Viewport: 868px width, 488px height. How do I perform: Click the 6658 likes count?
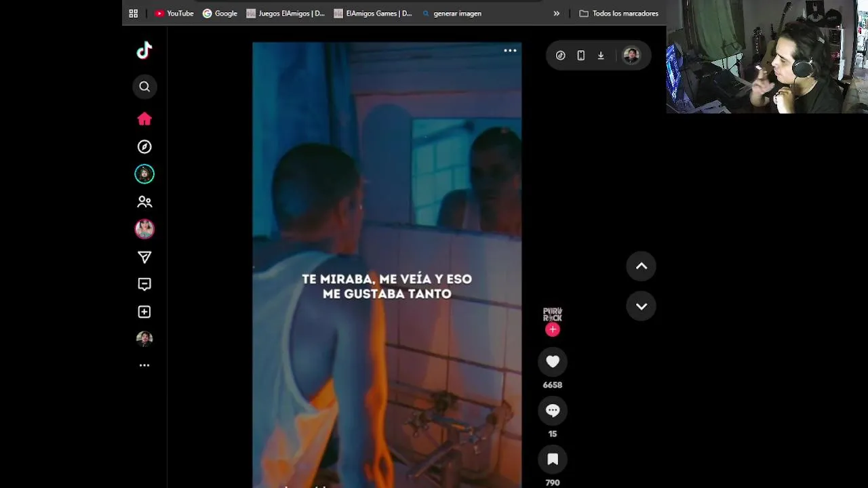(553, 385)
